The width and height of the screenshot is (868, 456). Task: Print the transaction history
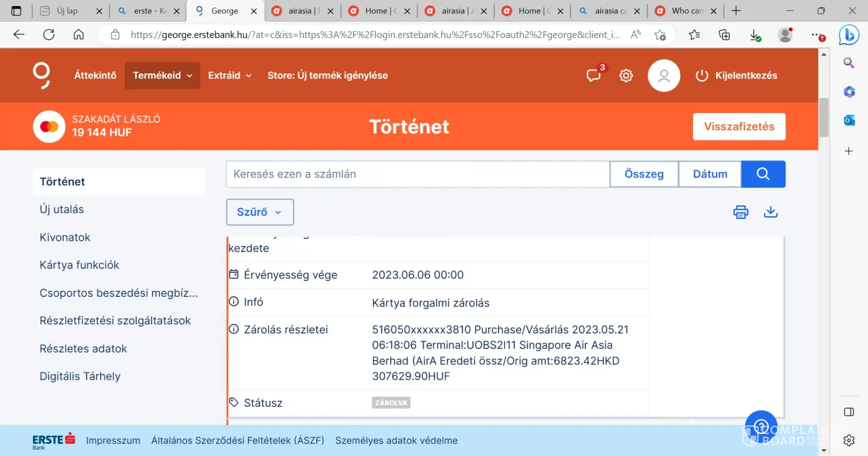point(741,212)
